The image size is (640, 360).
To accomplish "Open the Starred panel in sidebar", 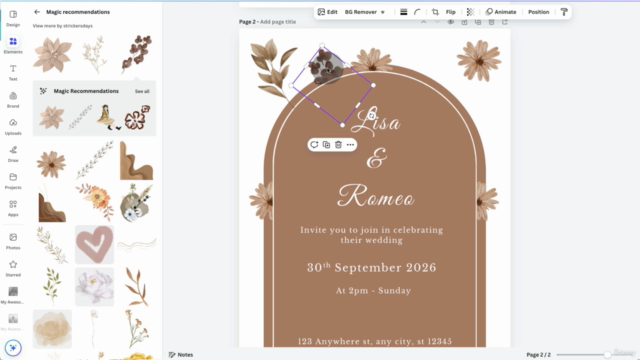I will 13,268.
